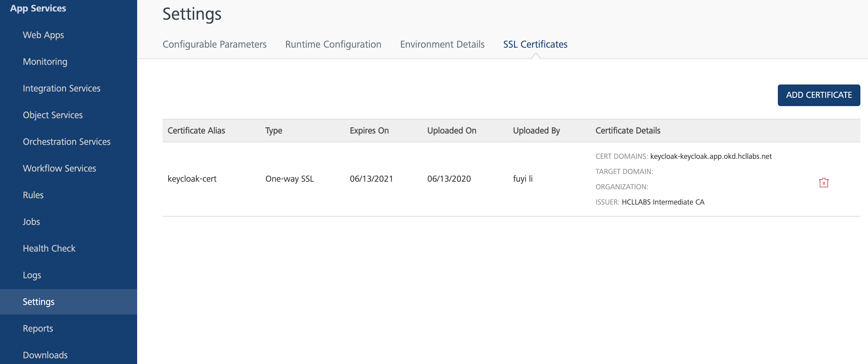The width and height of the screenshot is (868, 364).
Task: Switch to Configurable Parameters tab
Action: click(x=214, y=44)
